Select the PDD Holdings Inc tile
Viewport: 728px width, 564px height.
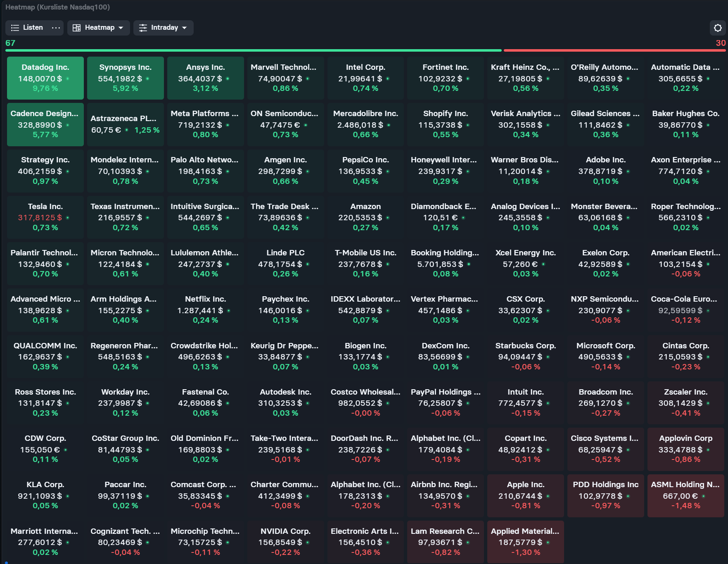pyautogui.click(x=606, y=495)
